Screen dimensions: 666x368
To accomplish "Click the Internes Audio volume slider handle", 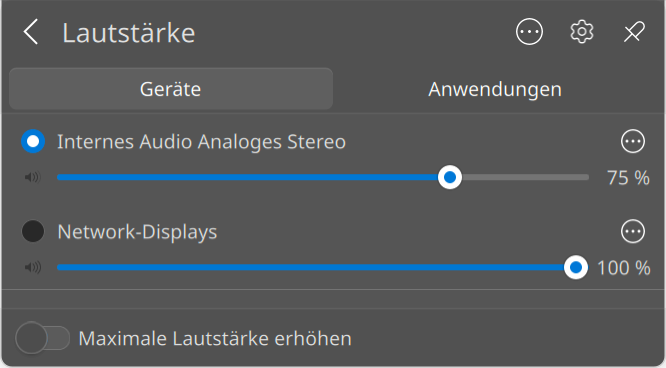I will click(450, 177).
